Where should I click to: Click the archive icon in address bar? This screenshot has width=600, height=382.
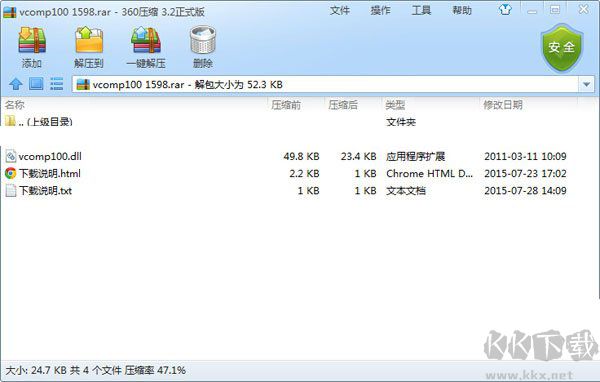pyautogui.click(x=83, y=84)
